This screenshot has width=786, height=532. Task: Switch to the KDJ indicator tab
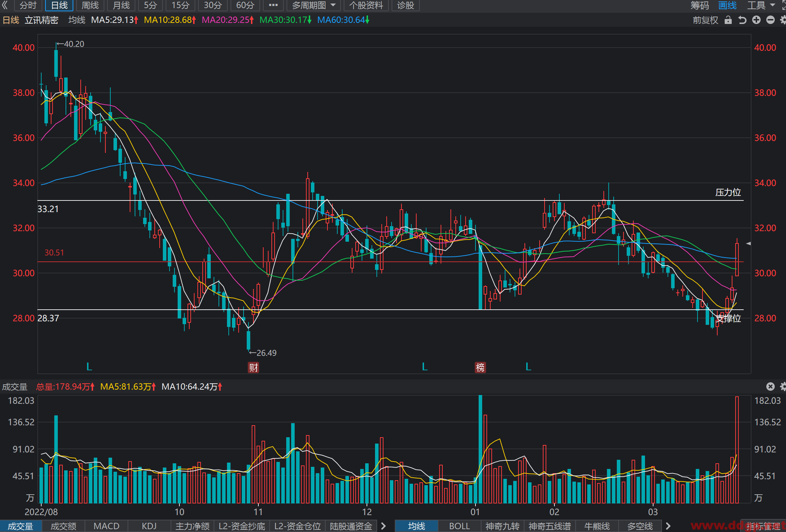click(x=149, y=526)
